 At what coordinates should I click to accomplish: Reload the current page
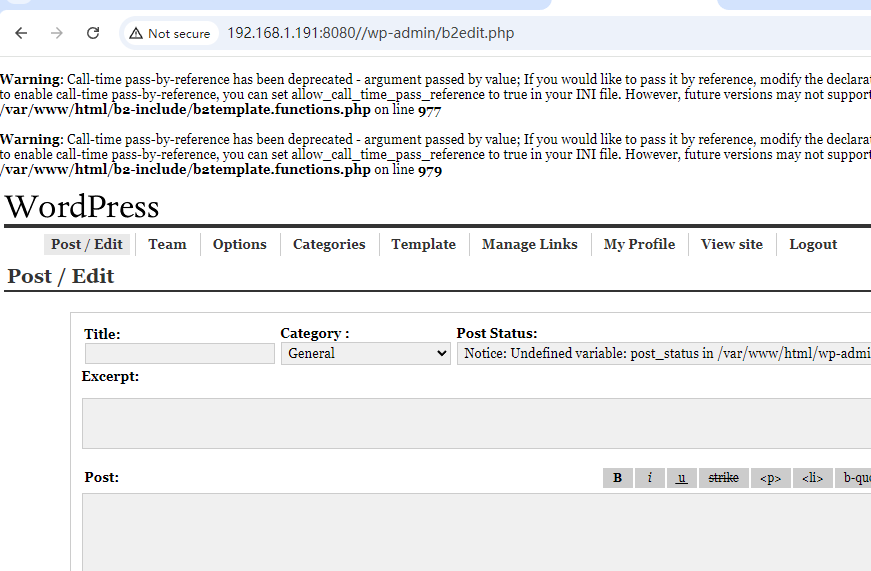click(93, 33)
